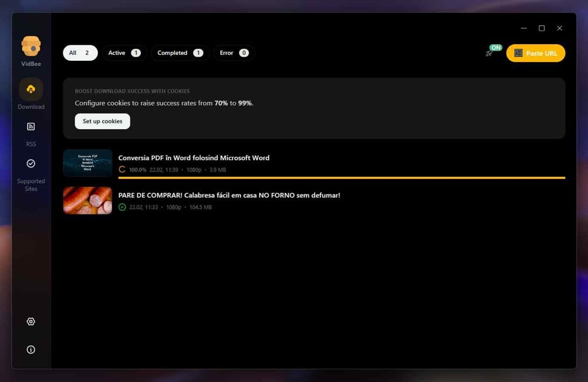The image size is (588, 382).
Task: Open the Error tab
Action: coord(234,53)
